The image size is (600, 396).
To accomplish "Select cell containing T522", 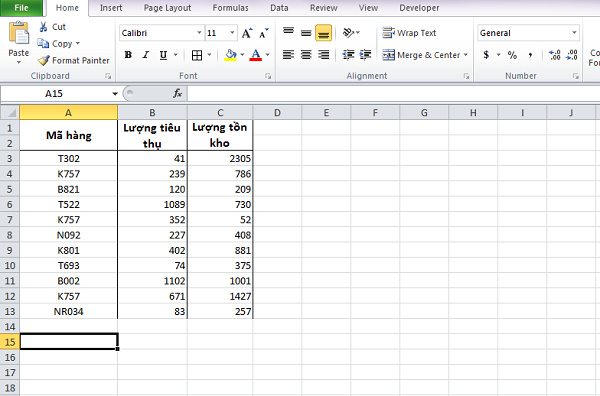I will tap(68, 204).
